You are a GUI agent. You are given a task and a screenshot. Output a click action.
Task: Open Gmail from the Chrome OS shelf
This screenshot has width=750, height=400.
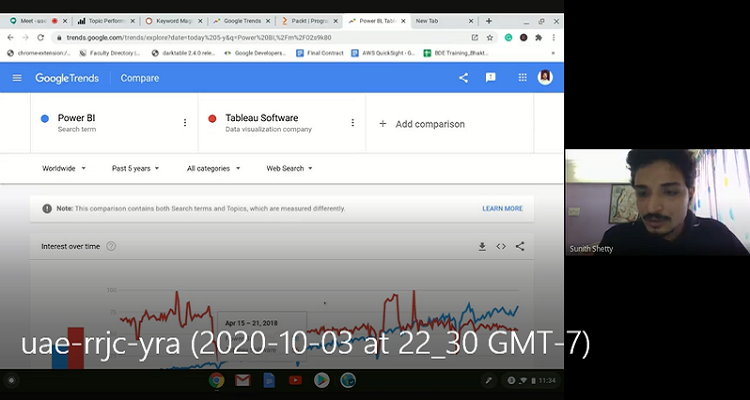pos(242,380)
